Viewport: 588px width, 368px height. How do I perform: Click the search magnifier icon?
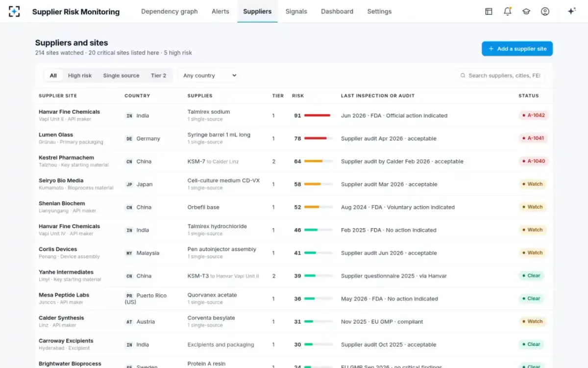(463, 76)
